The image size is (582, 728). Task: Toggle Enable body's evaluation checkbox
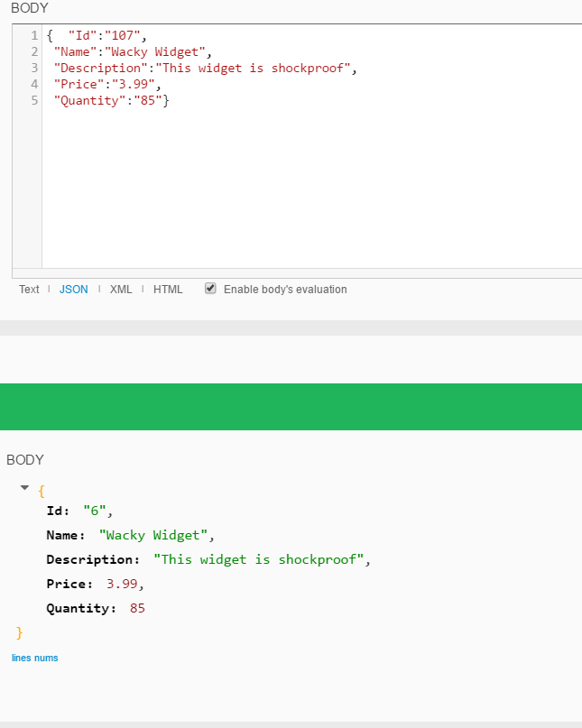click(210, 289)
